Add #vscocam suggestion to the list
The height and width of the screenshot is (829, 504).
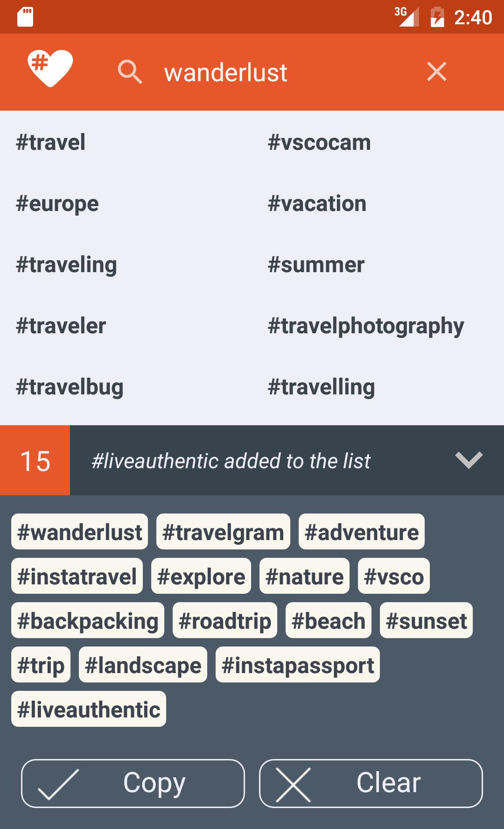(319, 142)
